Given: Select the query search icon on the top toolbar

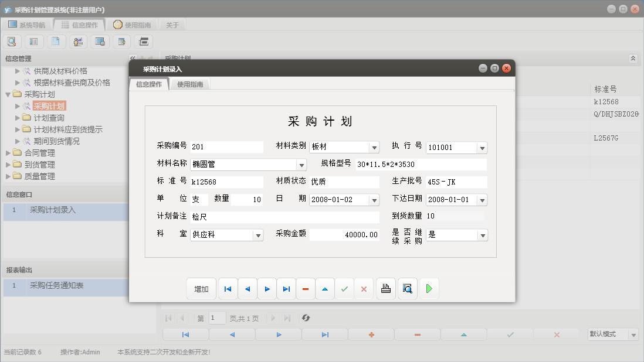Looking at the screenshot, I should [x=12, y=42].
